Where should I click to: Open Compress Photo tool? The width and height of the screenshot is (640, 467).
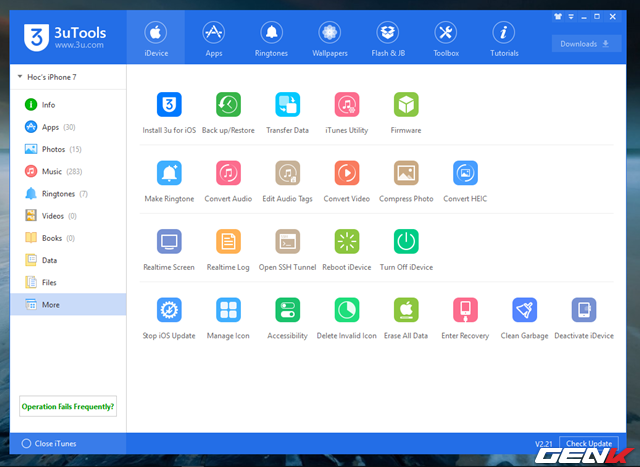[406, 173]
